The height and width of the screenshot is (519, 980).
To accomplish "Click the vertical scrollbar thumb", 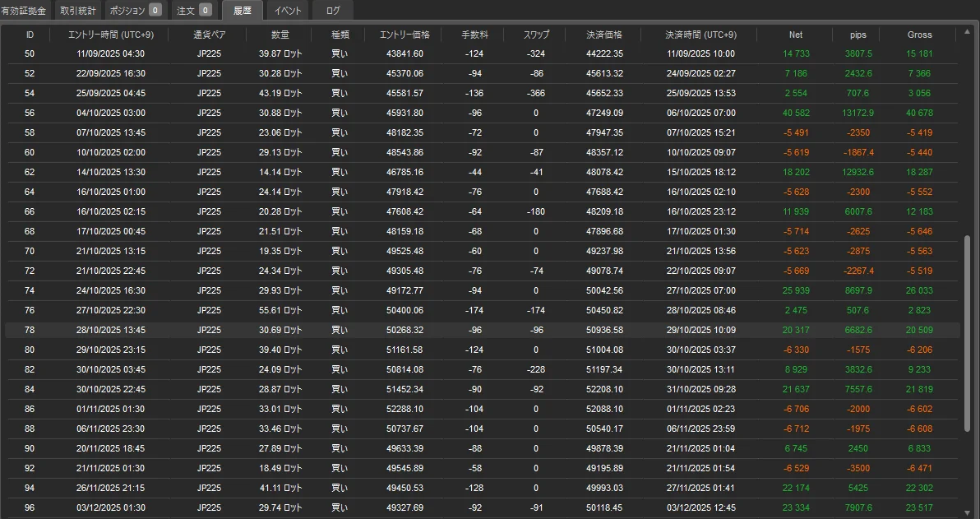I will [x=967, y=333].
